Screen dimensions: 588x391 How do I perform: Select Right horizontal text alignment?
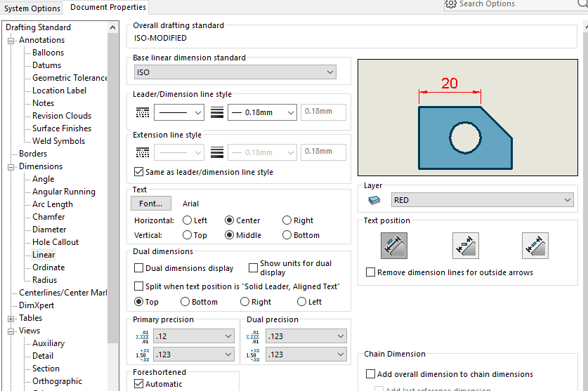tap(287, 220)
